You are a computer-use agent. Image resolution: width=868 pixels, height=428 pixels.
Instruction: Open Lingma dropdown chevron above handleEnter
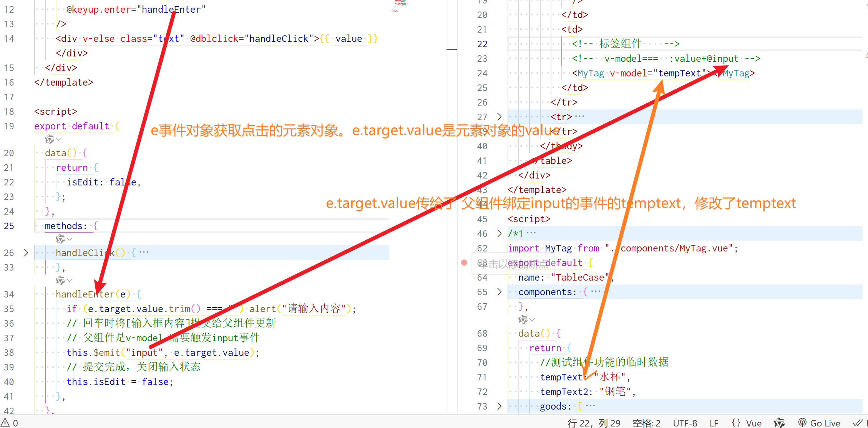70,281
